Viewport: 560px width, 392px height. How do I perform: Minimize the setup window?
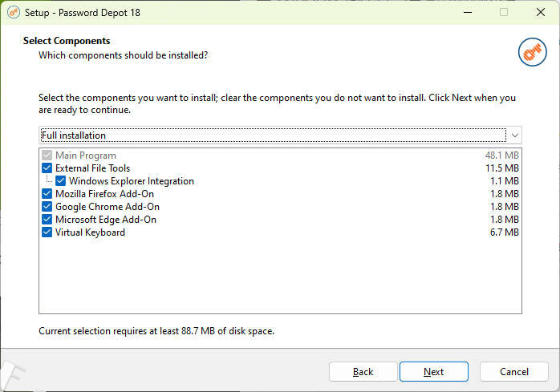pyautogui.click(x=467, y=12)
